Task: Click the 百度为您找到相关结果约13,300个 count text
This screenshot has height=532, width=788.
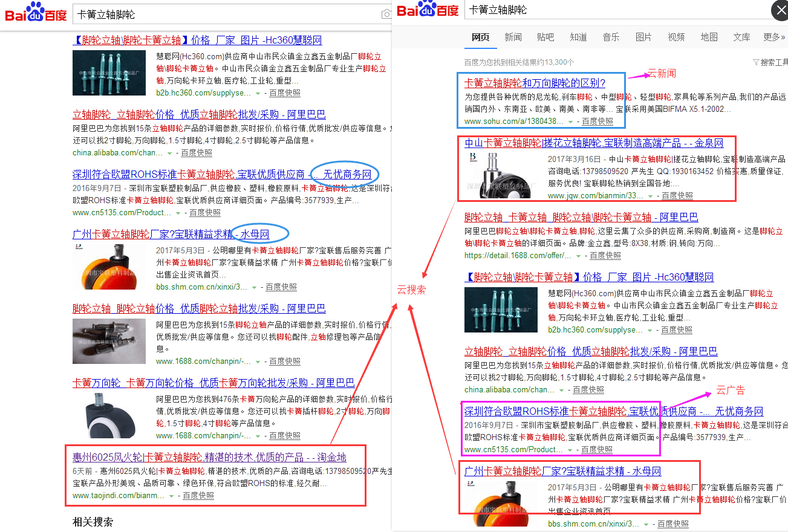Action: click(x=519, y=62)
